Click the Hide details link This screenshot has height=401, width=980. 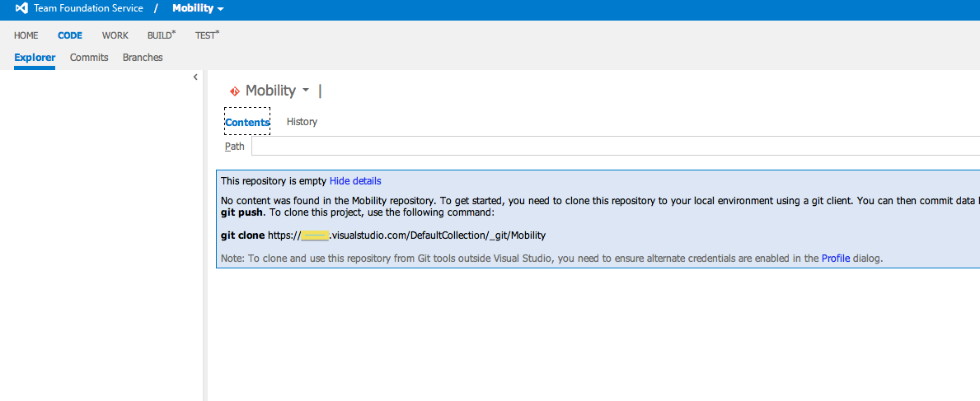pyautogui.click(x=355, y=181)
